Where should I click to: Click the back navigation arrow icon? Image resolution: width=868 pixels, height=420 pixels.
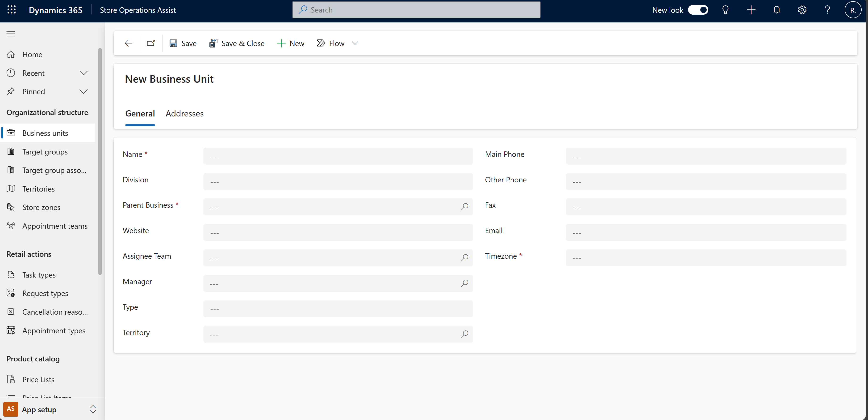(128, 43)
